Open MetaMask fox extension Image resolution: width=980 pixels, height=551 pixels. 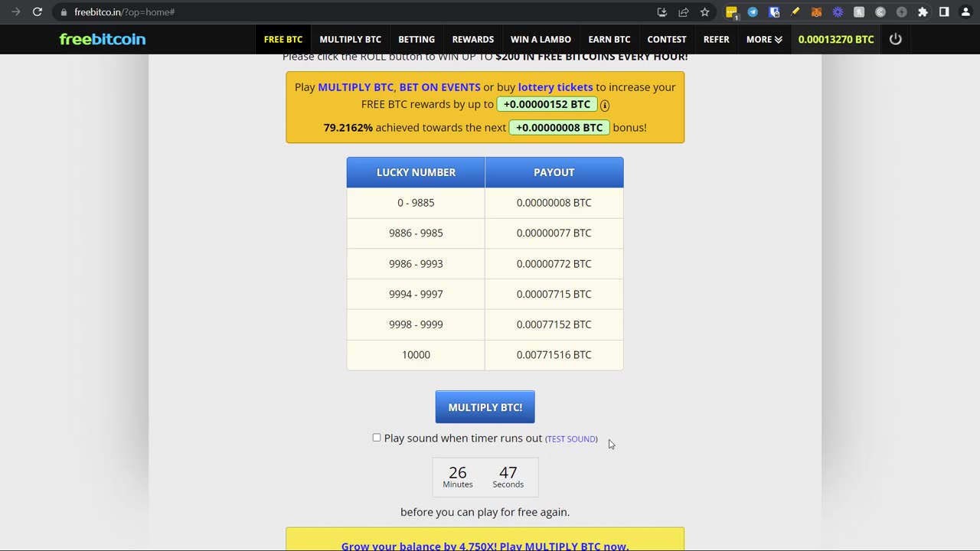pos(816,12)
